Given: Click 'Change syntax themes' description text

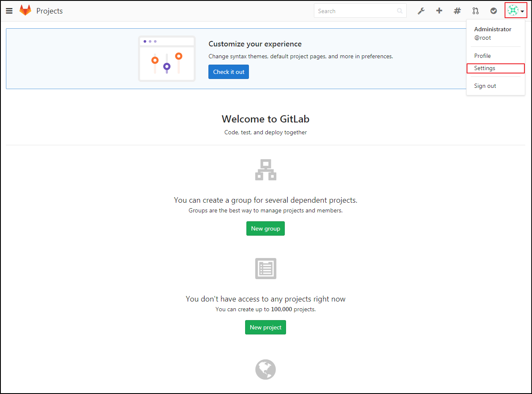Looking at the screenshot, I should click(x=300, y=56).
